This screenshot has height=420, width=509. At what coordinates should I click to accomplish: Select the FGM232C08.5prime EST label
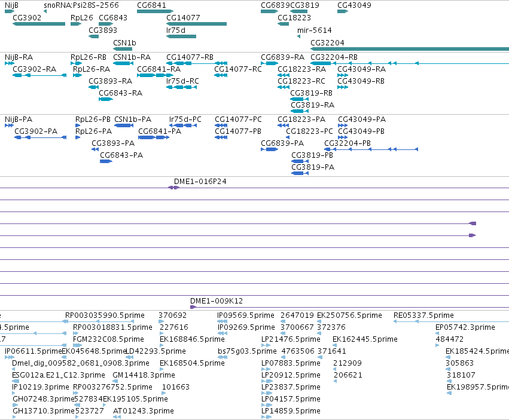108,339
